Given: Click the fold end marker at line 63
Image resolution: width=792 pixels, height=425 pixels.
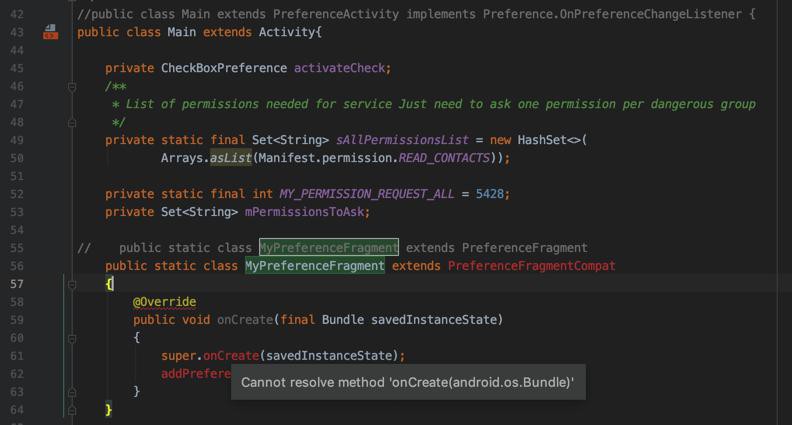Looking at the screenshot, I should (72, 392).
